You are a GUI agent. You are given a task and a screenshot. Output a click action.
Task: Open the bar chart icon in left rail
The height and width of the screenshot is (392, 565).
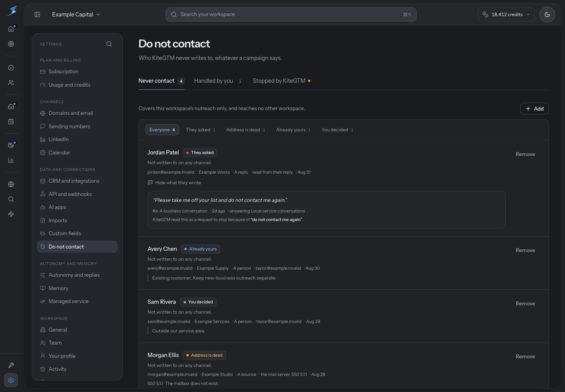coord(11,160)
